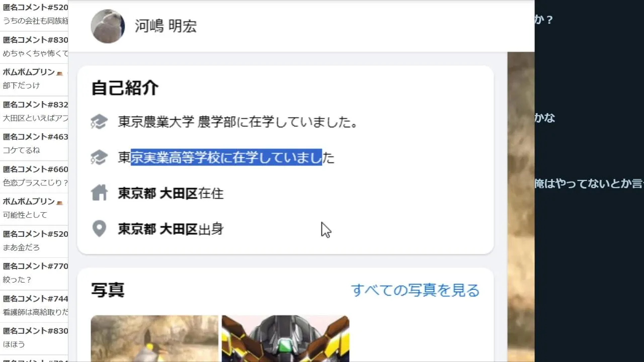The width and height of the screenshot is (644, 362).
Task: Select the chat comment コケてるね
Action: tap(21, 150)
